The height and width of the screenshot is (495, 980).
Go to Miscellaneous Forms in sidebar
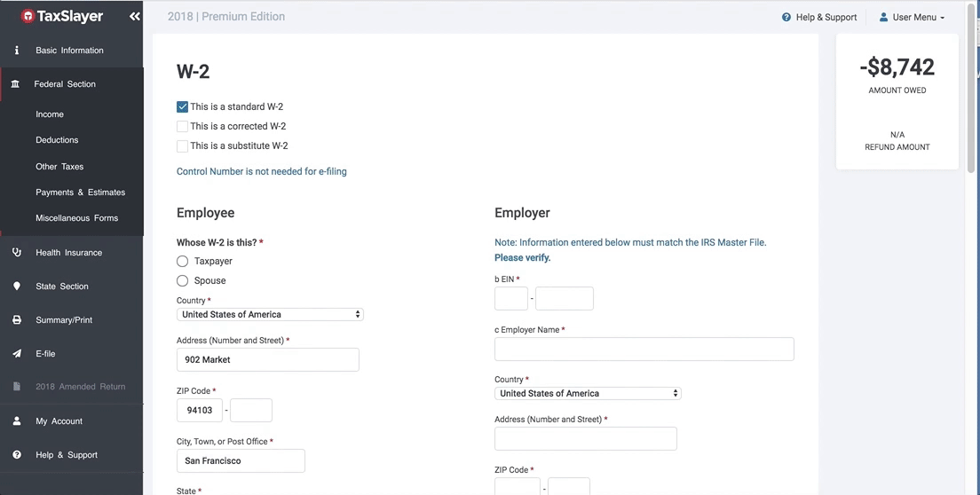click(76, 218)
